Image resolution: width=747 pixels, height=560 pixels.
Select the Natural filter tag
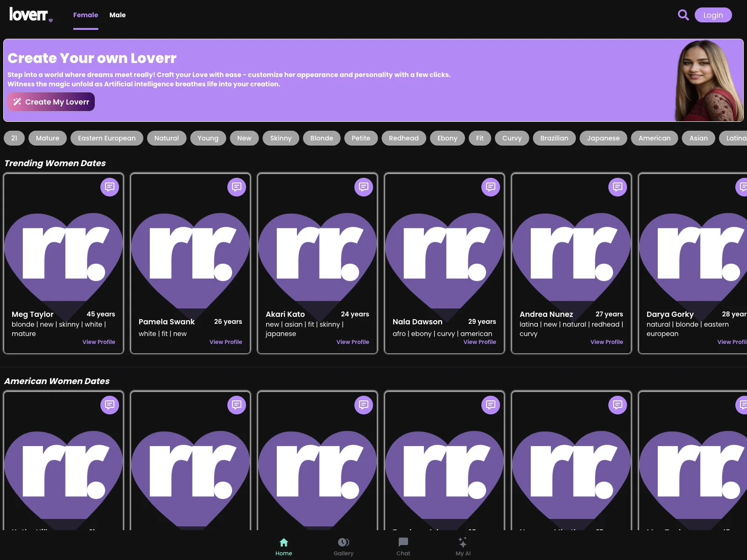[x=167, y=138]
